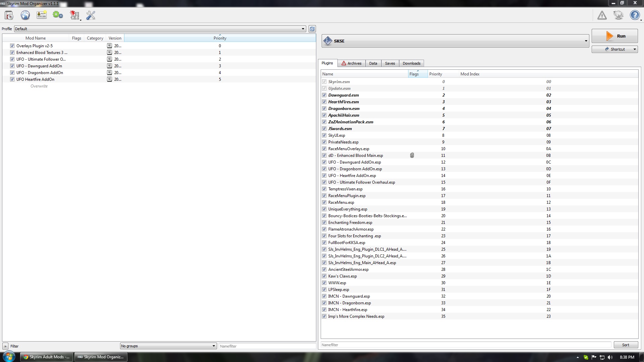
Task: Select the UniqueEverything.esp plugin row
Action: (x=479, y=209)
